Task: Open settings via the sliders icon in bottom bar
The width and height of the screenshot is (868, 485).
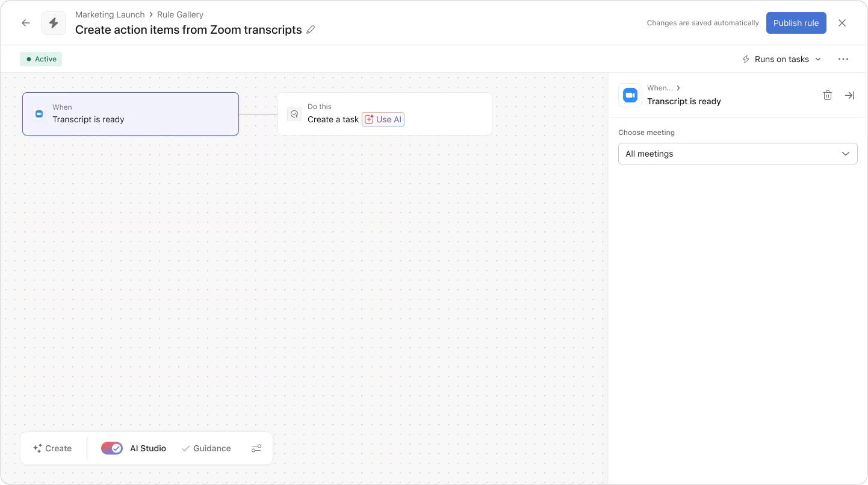Action: point(256,448)
